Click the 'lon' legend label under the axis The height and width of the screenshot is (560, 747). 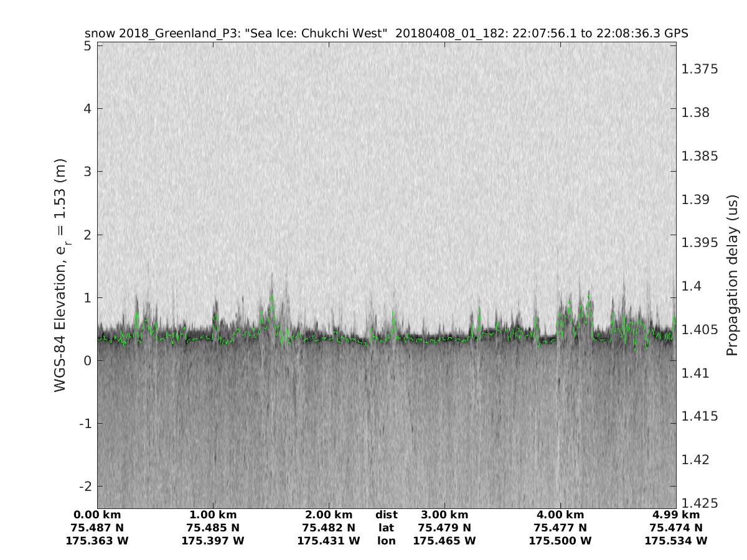(386, 541)
